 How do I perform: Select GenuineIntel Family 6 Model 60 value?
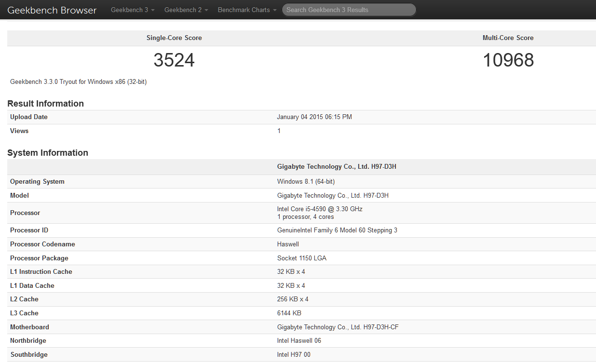pyautogui.click(x=337, y=230)
